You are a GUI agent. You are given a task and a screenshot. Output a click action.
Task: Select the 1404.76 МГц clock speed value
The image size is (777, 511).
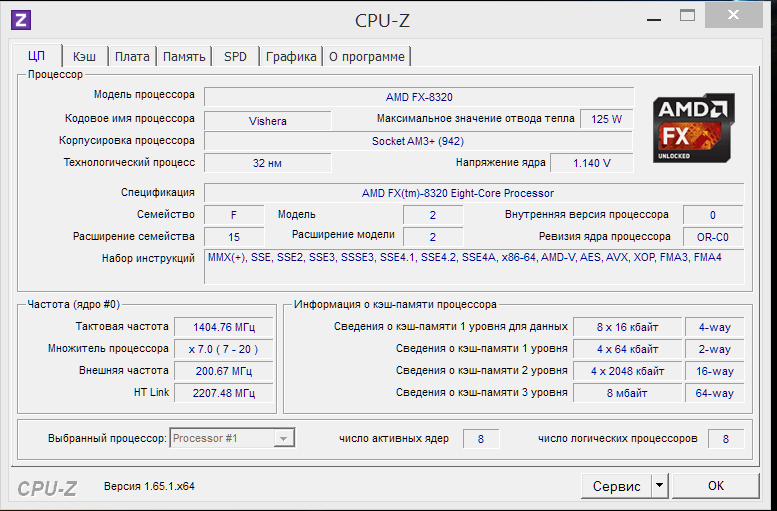tap(224, 327)
